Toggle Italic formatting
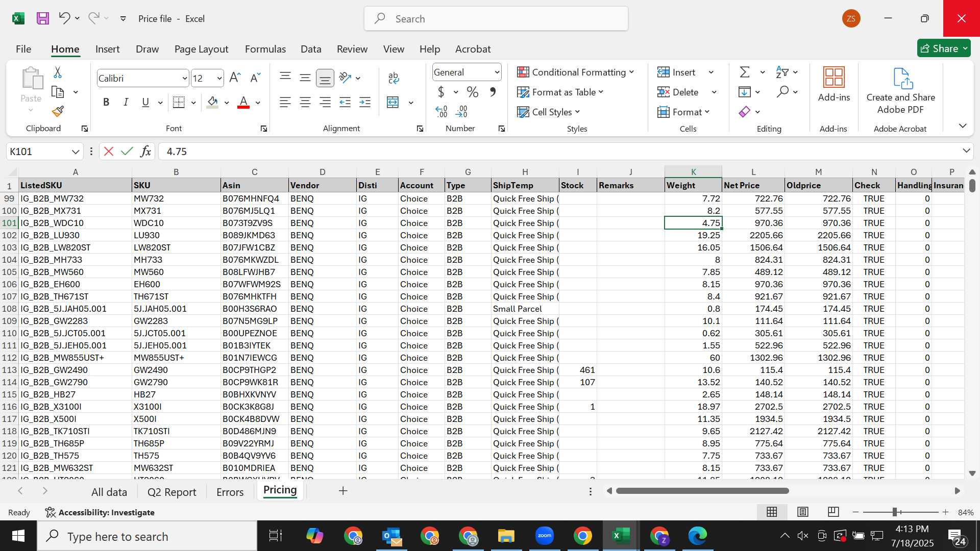980x551 pixels. [x=126, y=103]
